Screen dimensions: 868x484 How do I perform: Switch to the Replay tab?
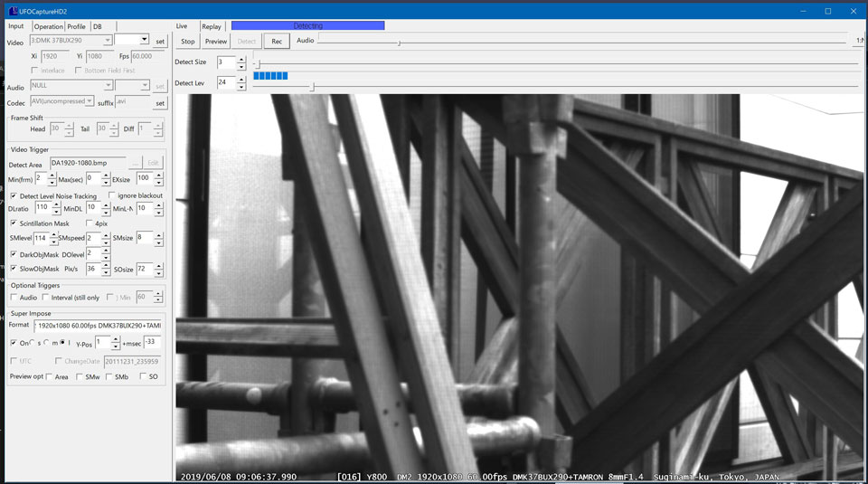(212, 26)
